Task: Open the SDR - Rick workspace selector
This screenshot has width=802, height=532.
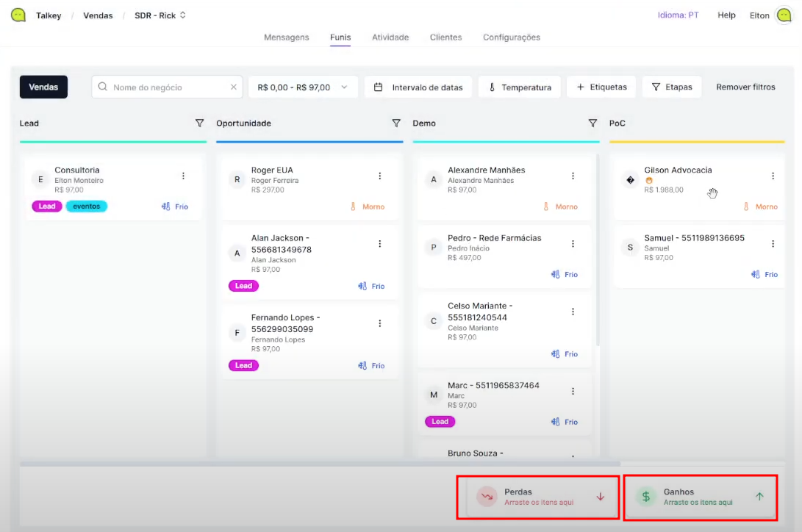Action: (x=160, y=15)
